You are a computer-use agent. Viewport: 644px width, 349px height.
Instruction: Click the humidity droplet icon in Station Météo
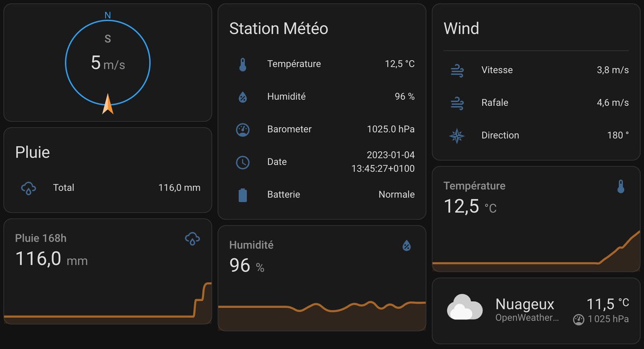(x=243, y=97)
